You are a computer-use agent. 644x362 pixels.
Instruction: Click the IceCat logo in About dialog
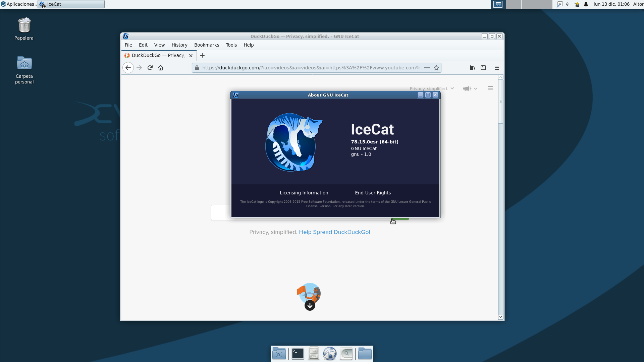tap(294, 142)
